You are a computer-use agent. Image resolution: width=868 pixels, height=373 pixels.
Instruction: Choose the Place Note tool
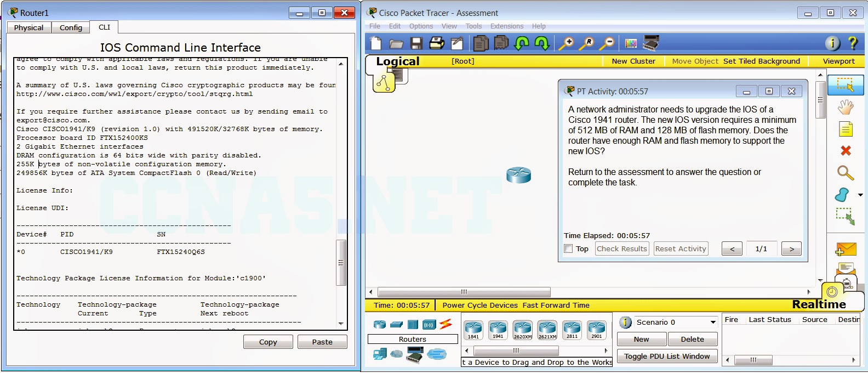846,129
